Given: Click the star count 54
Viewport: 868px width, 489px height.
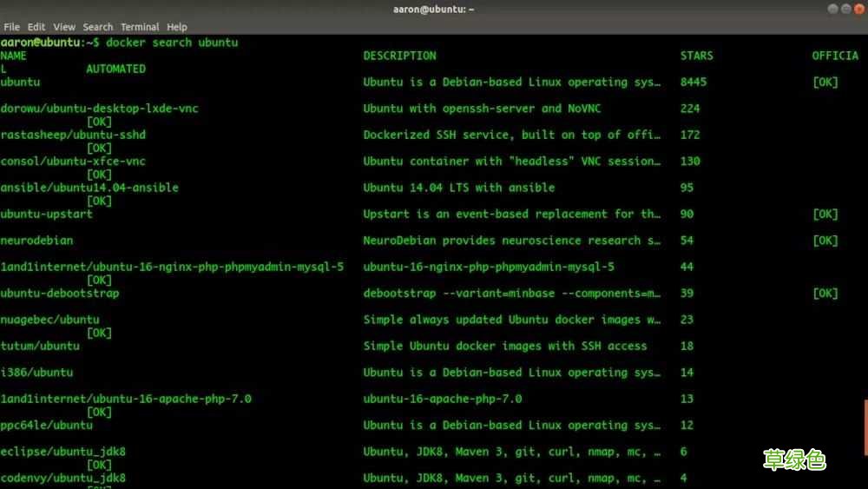Looking at the screenshot, I should click(x=687, y=241).
